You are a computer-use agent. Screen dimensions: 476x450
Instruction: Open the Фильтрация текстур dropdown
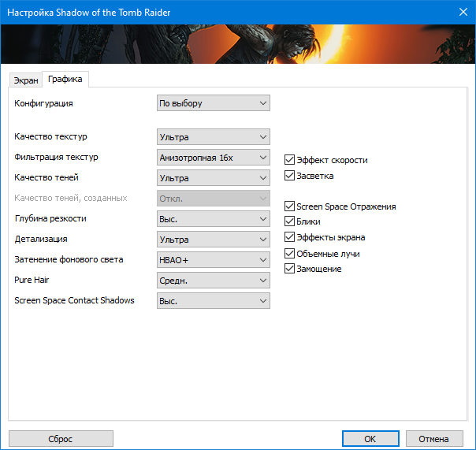[x=213, y=157]
